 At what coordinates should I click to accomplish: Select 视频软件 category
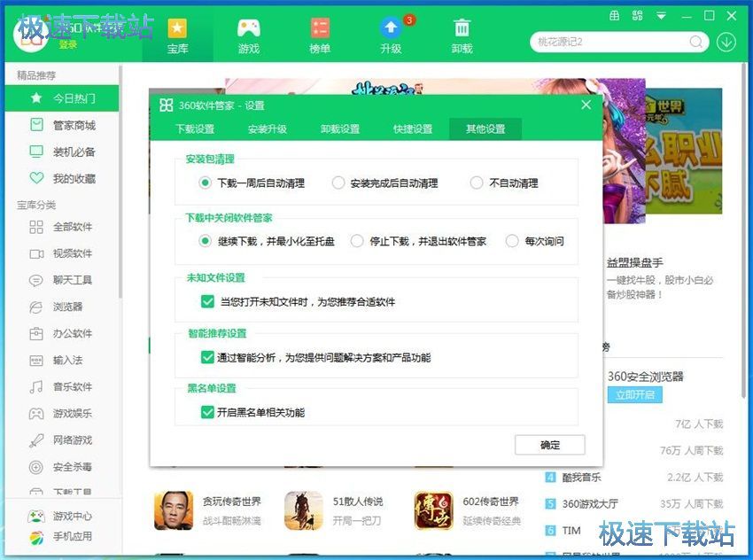click(61, 253)
